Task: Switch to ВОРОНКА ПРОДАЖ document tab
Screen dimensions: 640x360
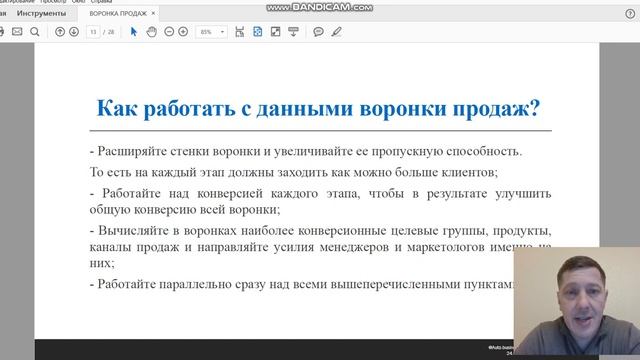Action: [x=118, y=13]
